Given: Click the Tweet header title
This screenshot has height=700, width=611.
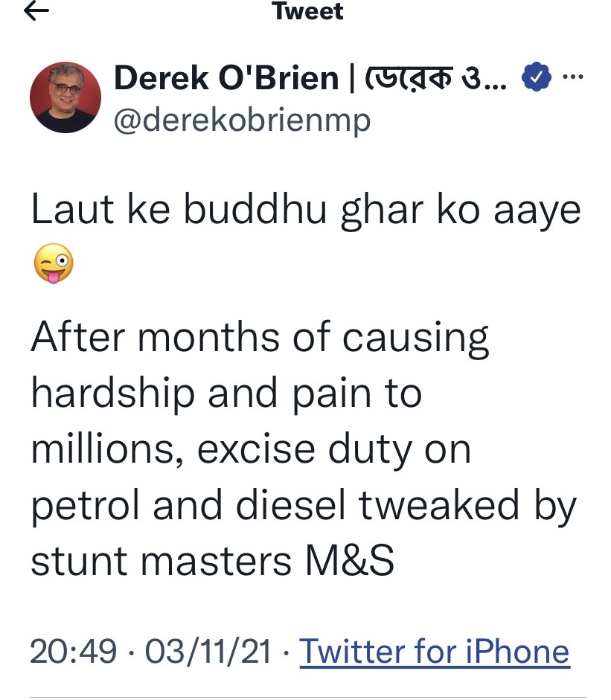Looking at the screenshot, I should [x=307, y=12].
